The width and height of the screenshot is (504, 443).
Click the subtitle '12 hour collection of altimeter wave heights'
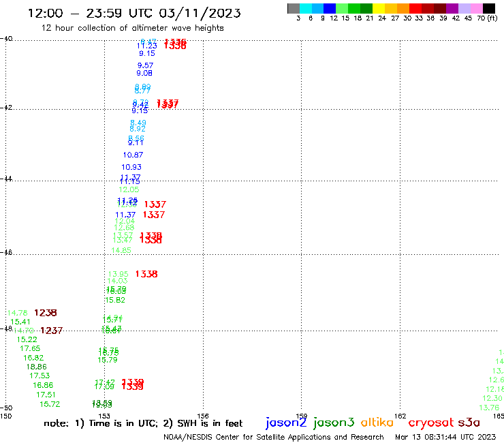point(132,28)
